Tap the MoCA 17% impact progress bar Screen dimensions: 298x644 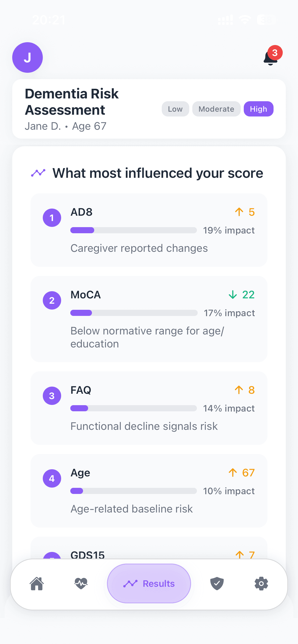[134, 313]
